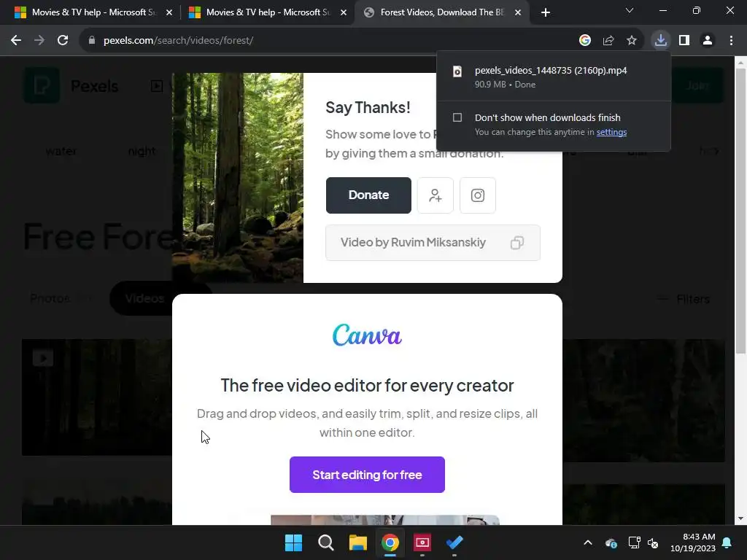Click the Join button
The height and width of the screenshot is (560, 747).
pos(697,86)
